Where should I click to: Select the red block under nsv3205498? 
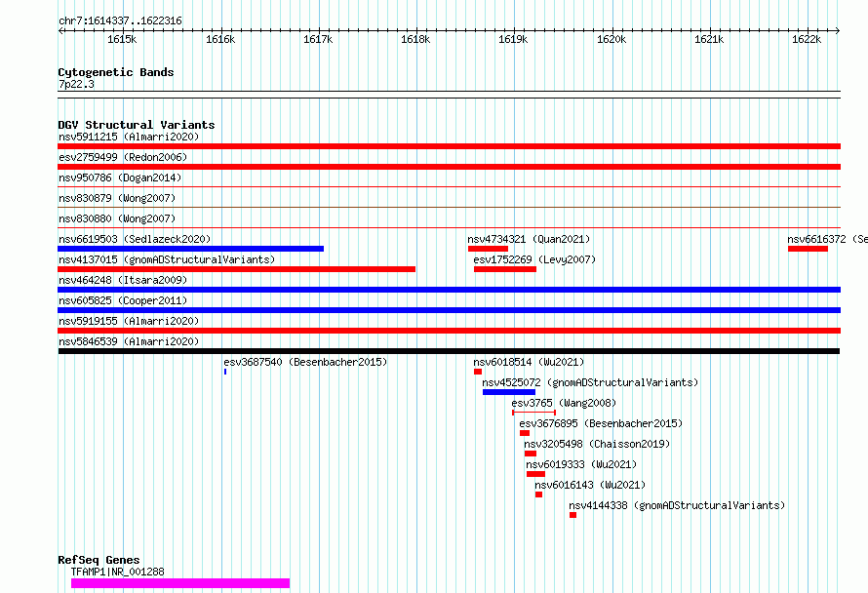pyautogui.click(x=531, y=454)
